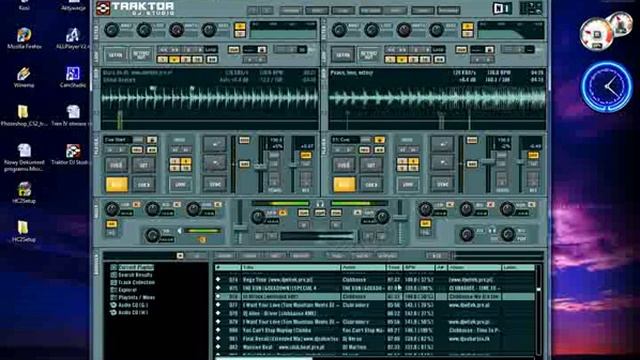Select Playlists / Mixes in browser tree
The height and width of the screenshot is (360, 640).
pyautogui.click(x=137, y=298)
